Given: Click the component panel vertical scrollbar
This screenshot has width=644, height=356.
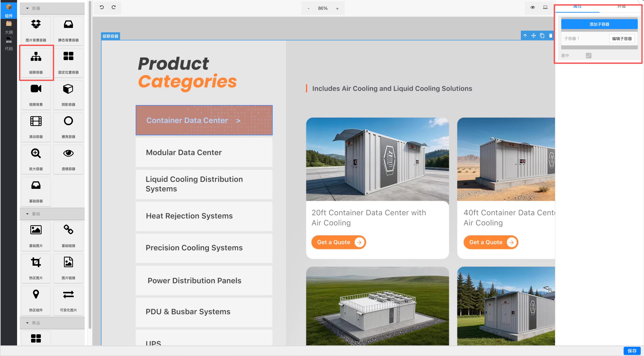Looking at the screenshot, I should click(x=90, y=165).
